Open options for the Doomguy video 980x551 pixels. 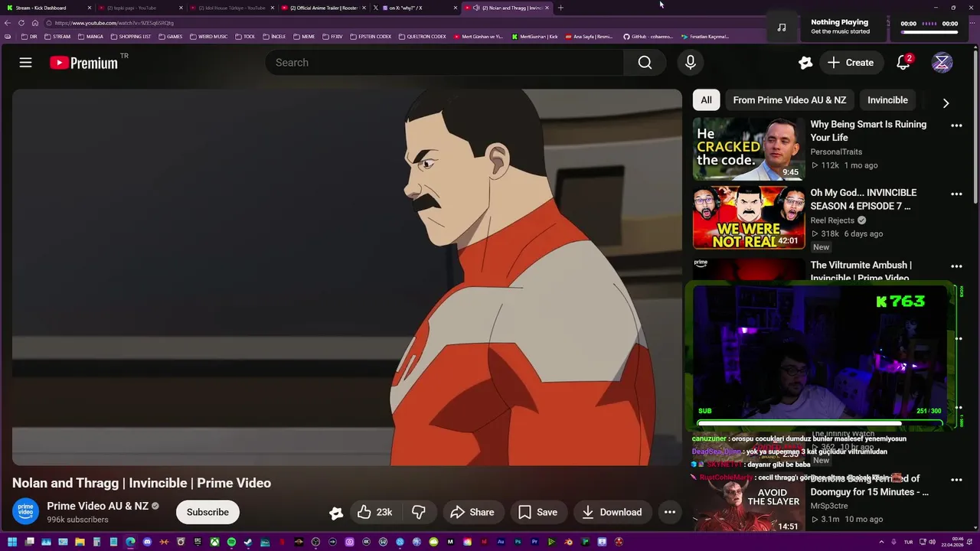coord(956,480)
